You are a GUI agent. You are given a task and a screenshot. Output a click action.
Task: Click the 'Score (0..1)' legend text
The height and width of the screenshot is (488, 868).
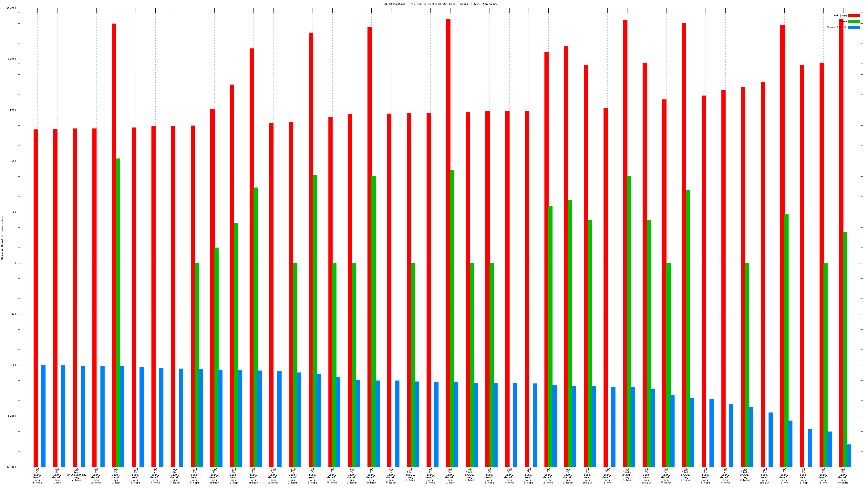coord(836,27)
